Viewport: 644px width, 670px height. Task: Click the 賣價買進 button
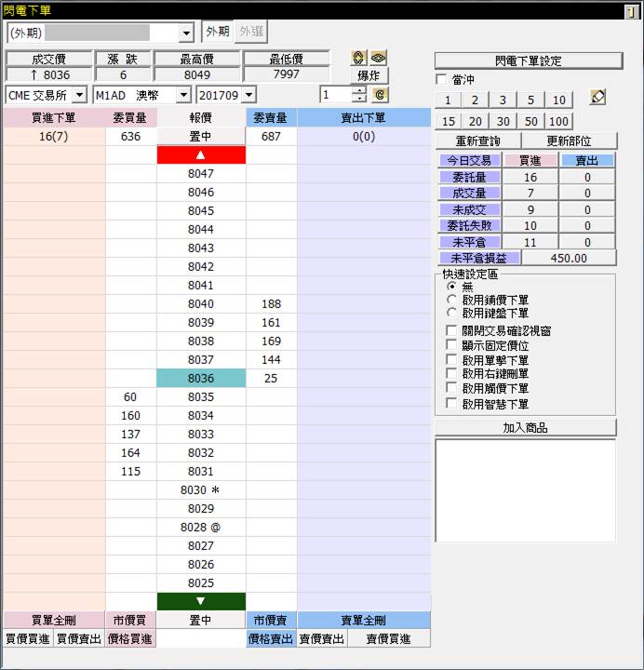click(x=389, y=638)
